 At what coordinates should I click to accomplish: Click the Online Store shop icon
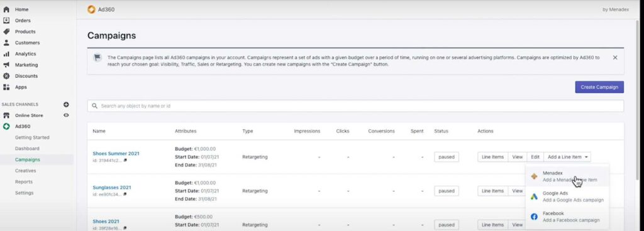click(6, 115)
